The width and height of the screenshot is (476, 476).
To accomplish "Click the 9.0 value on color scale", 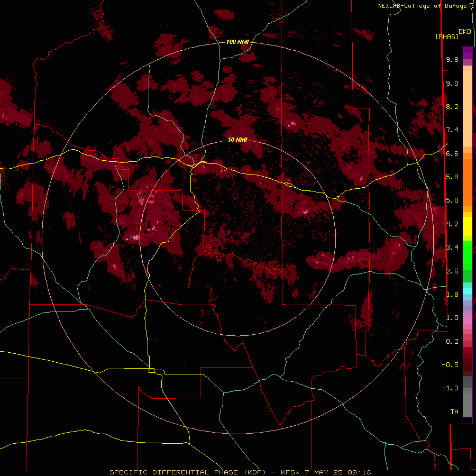I will click(452, 83).
